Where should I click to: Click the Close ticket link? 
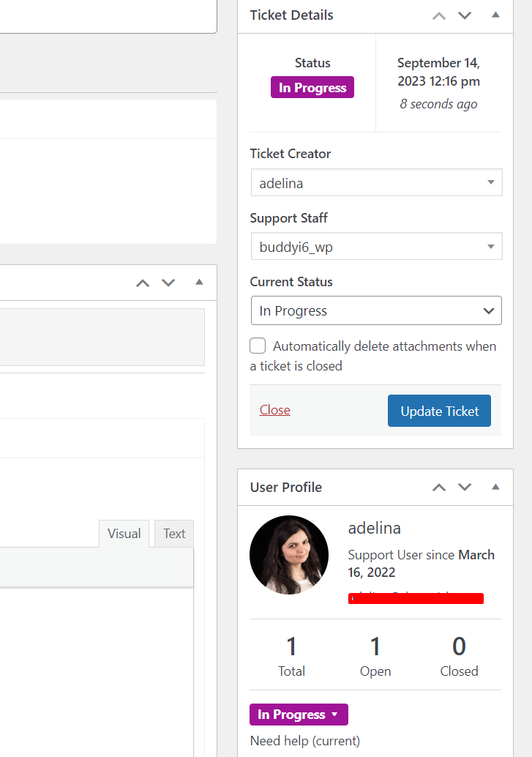275,410
